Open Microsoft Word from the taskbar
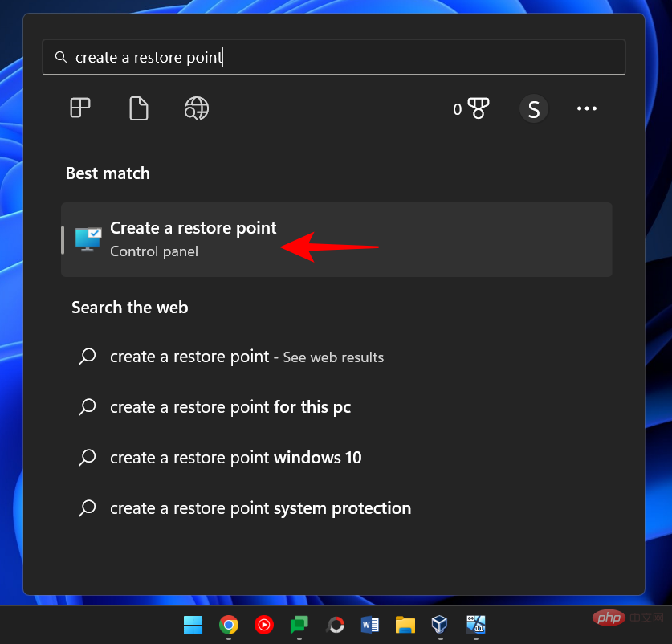Screen dimensions: 672x644 (x=369, y=625)
